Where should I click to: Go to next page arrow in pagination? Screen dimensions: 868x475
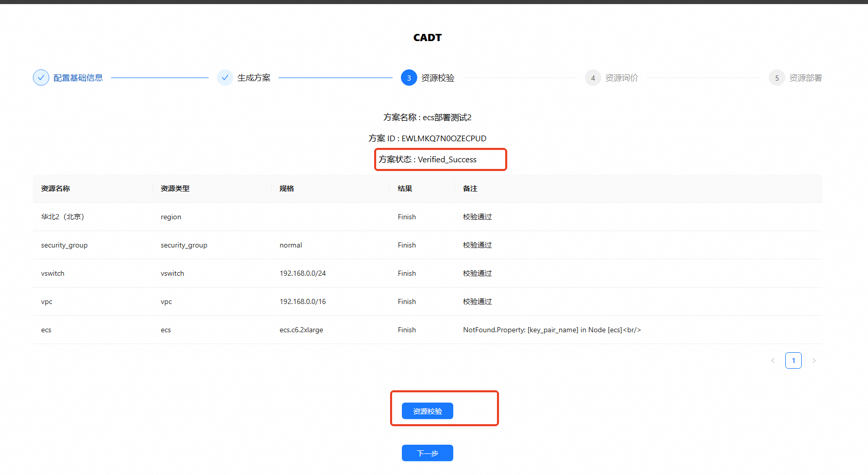point(814,360)
